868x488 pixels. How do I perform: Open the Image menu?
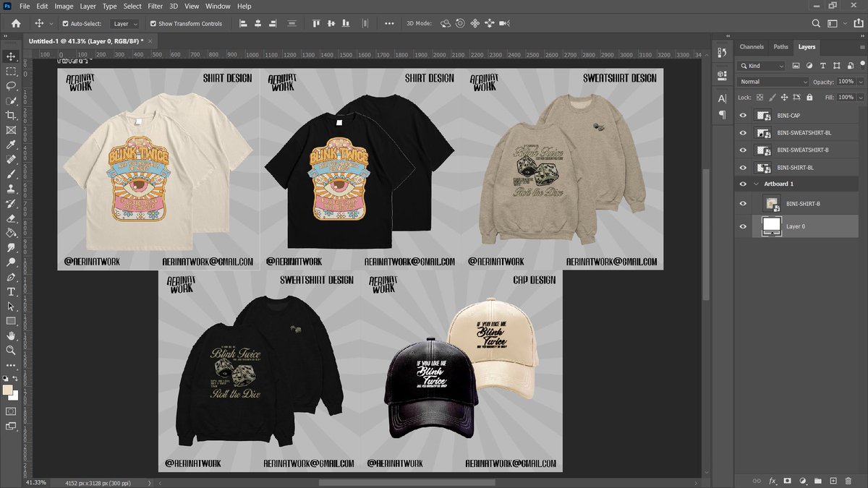(64, 7)
